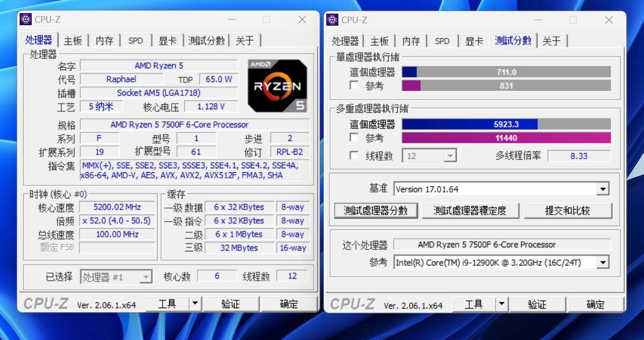The width and height of the screenshot is (644, 340).
Task: Open the 基准 benchmark version dropdown
Action: click(x=603, y=189)
